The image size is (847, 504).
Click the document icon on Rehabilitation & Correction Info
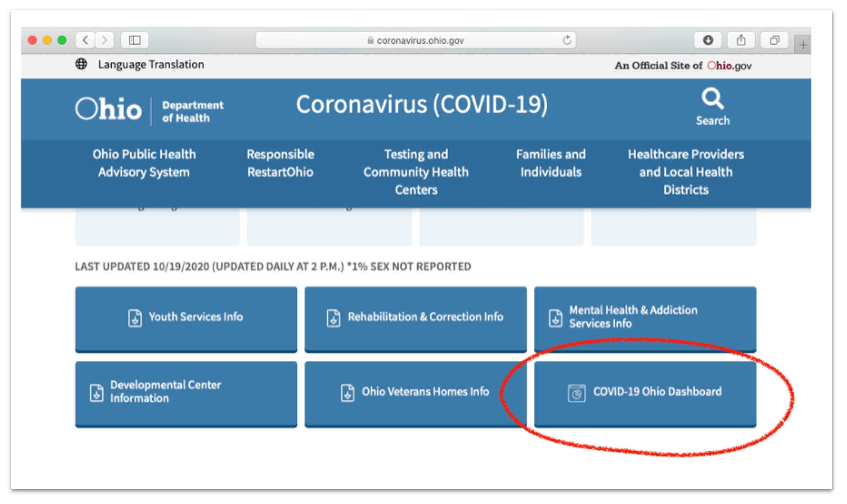point(334,318)
